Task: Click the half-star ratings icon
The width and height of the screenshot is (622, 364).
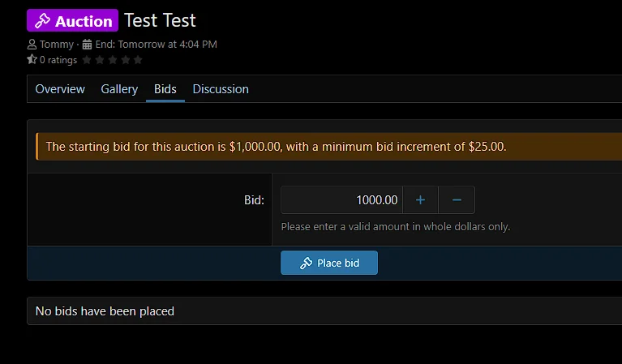Action: tap(32, 59)
